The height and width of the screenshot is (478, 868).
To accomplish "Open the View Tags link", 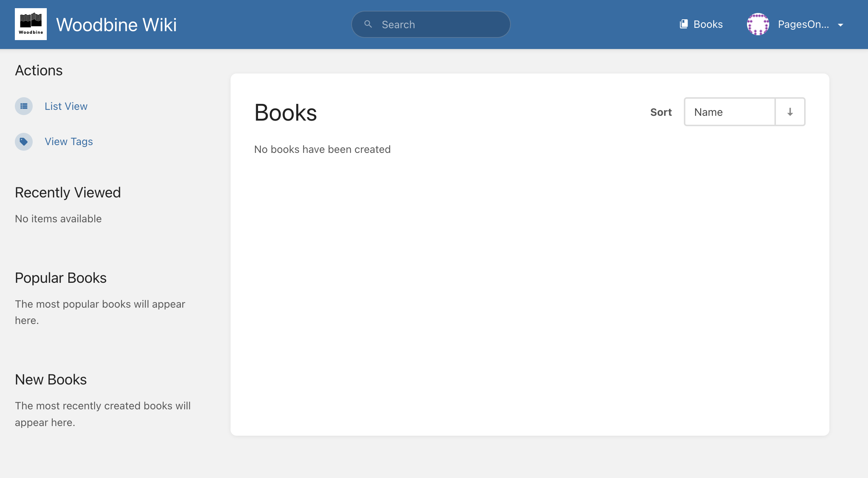I will point(69,141).
